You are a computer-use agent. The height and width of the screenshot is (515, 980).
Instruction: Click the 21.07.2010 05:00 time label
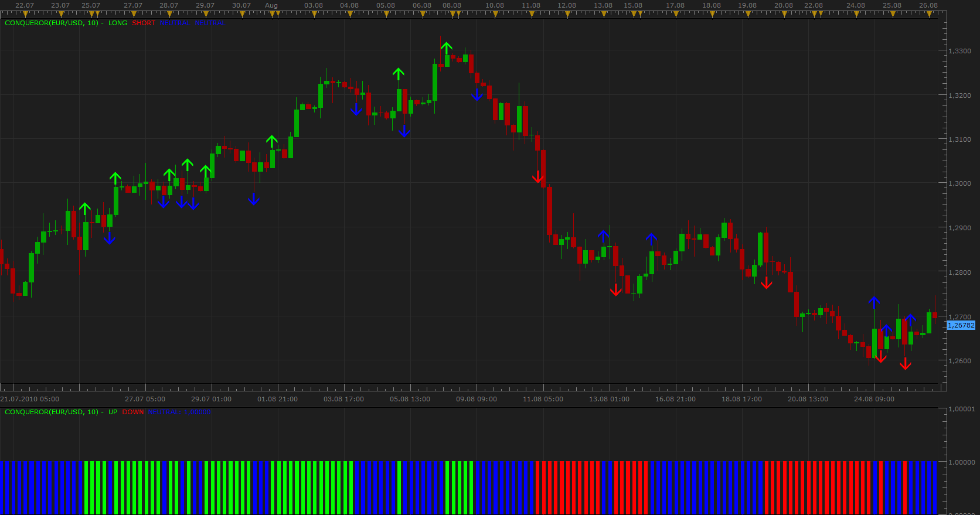(x=30, y=399)
